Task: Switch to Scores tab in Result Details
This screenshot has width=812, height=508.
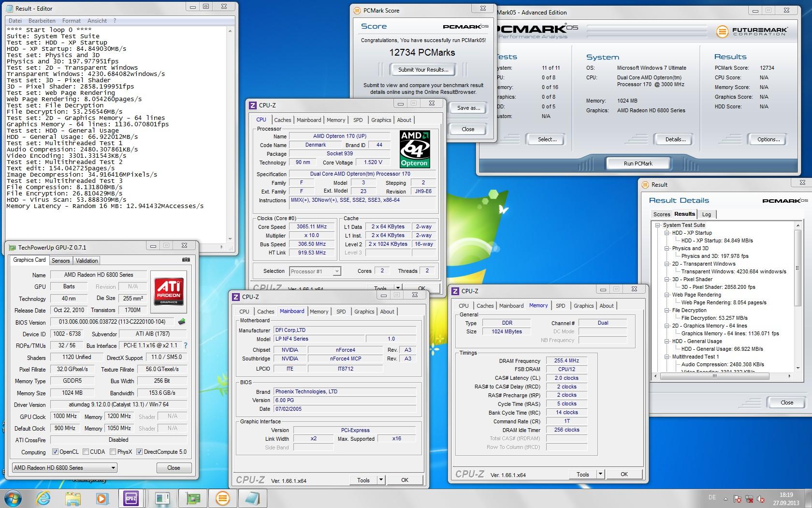Action: (x=662, y=214)
